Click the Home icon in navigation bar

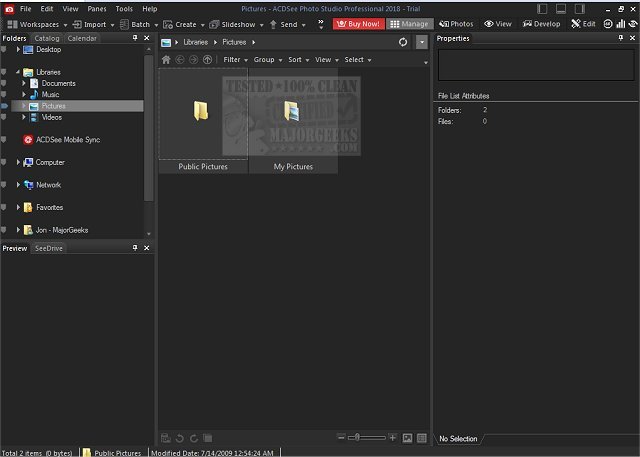tap(167, 60)
